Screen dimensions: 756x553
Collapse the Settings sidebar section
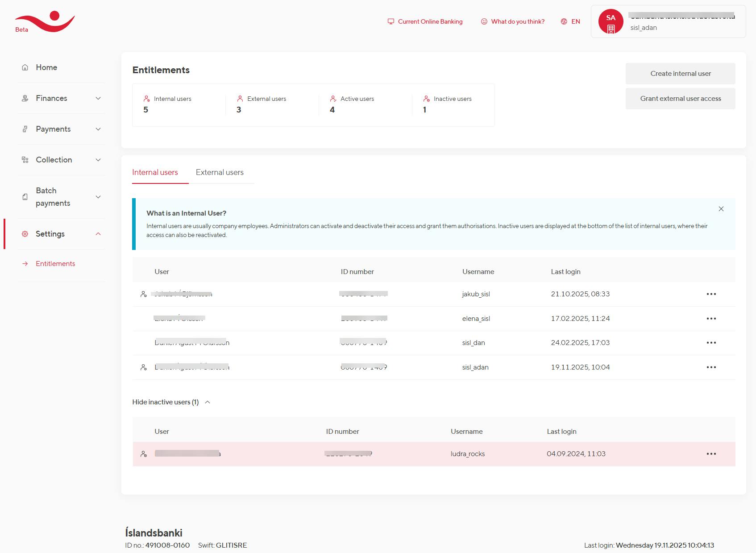pyautogui.click(x=98, y=234)
